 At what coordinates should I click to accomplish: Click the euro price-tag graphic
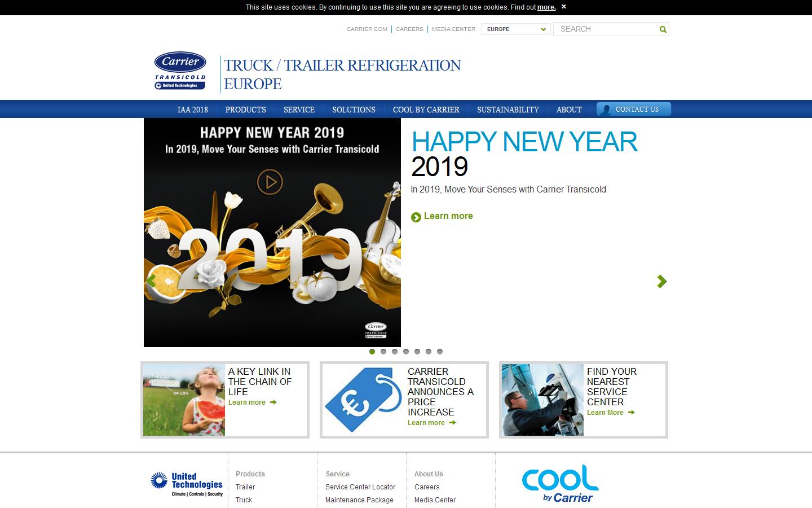point(363,400)
